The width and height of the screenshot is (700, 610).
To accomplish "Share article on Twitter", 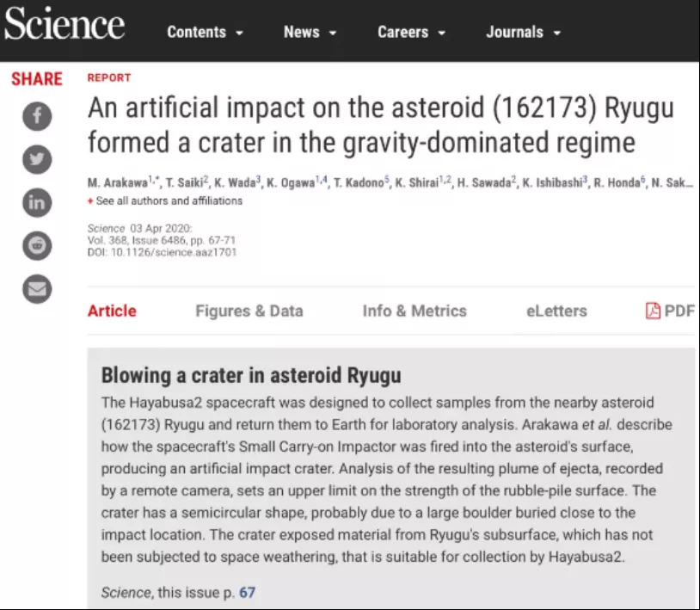I will pos(37,160).
